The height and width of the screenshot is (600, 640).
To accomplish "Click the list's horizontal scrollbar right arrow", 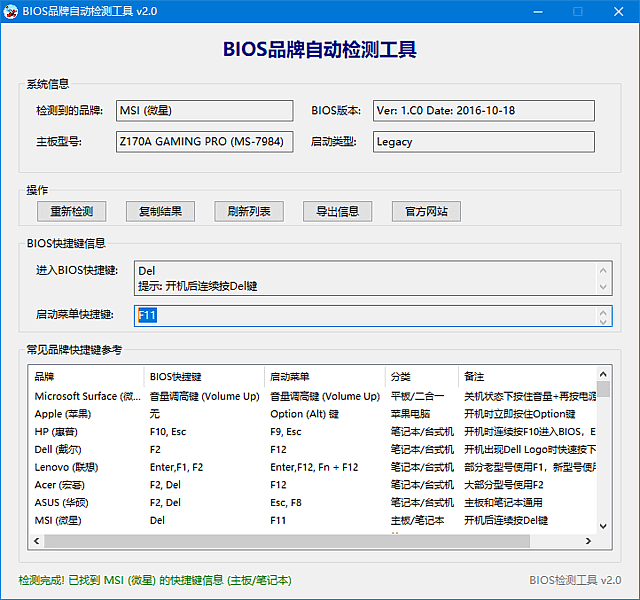I will [x=589, y=541].
